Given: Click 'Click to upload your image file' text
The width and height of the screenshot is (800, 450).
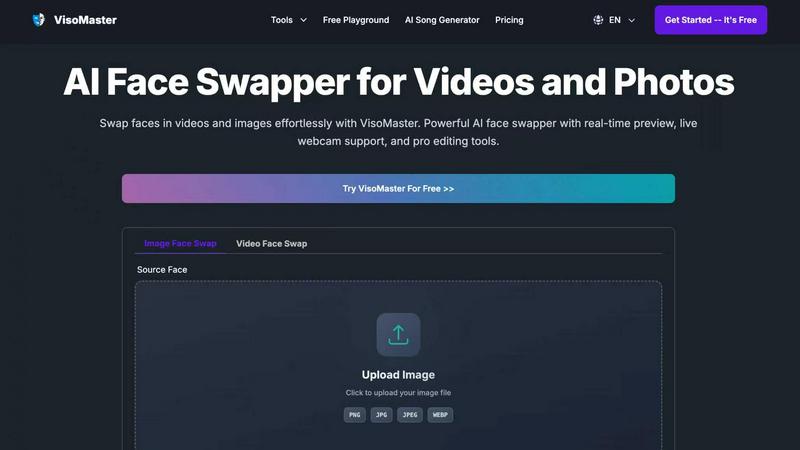Looking at the screenshot, I should pos(398,392).
